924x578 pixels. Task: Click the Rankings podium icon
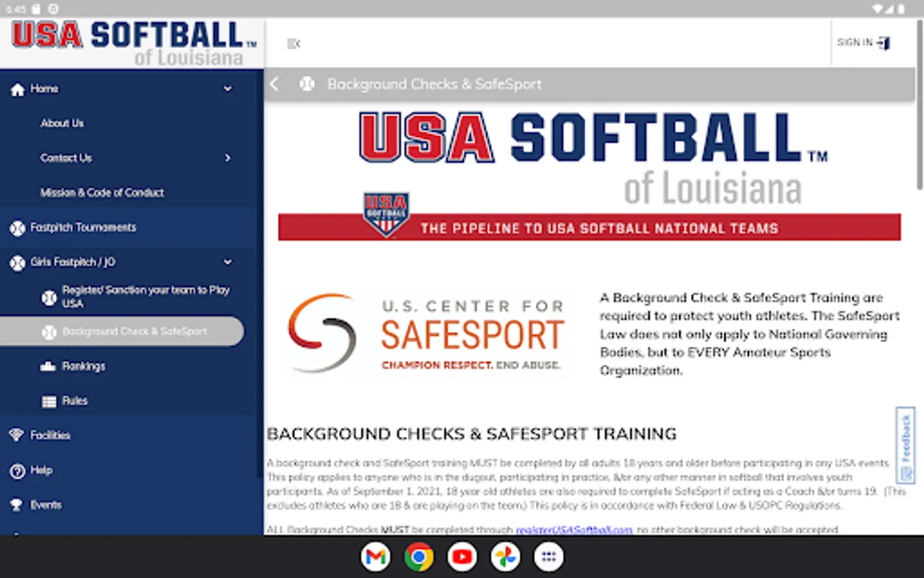pos(49,366)
